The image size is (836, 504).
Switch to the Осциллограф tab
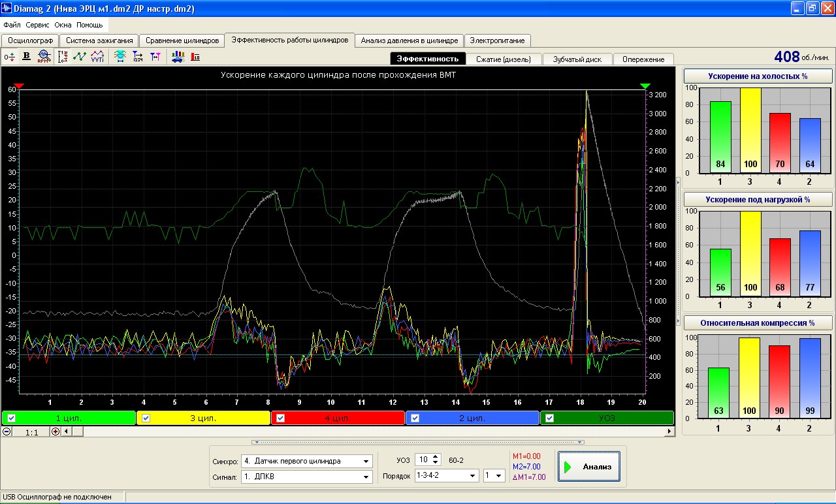point(30,40)
